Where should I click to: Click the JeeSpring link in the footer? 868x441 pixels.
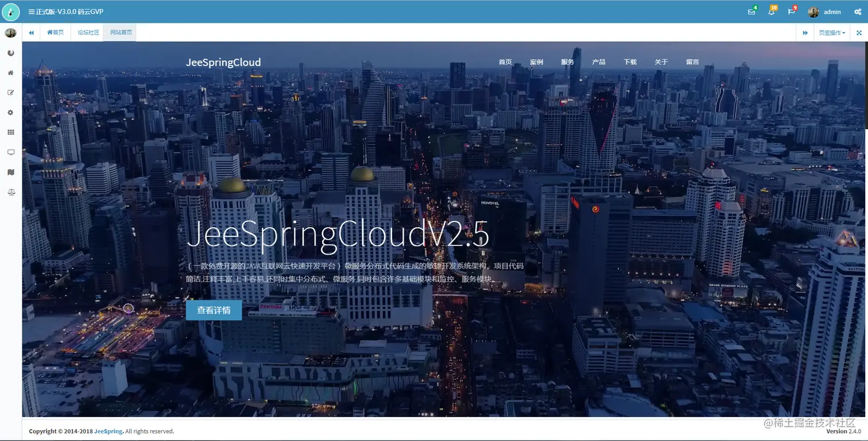click(x=108, y=431)
